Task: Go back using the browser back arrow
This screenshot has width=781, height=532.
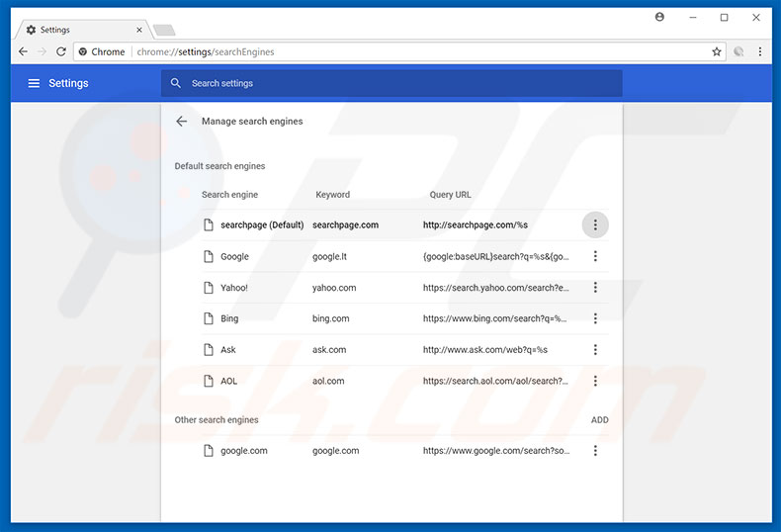Action: point(23,51)
